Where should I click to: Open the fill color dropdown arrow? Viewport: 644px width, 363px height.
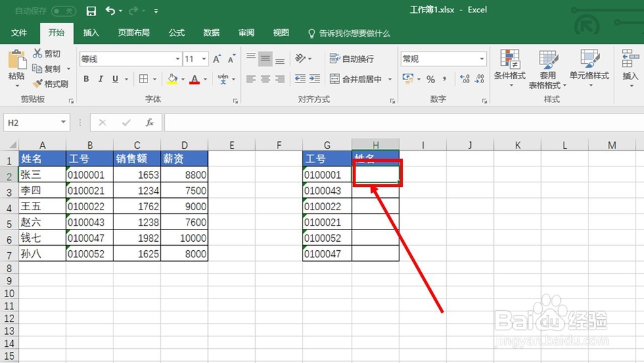pos(183,79)
